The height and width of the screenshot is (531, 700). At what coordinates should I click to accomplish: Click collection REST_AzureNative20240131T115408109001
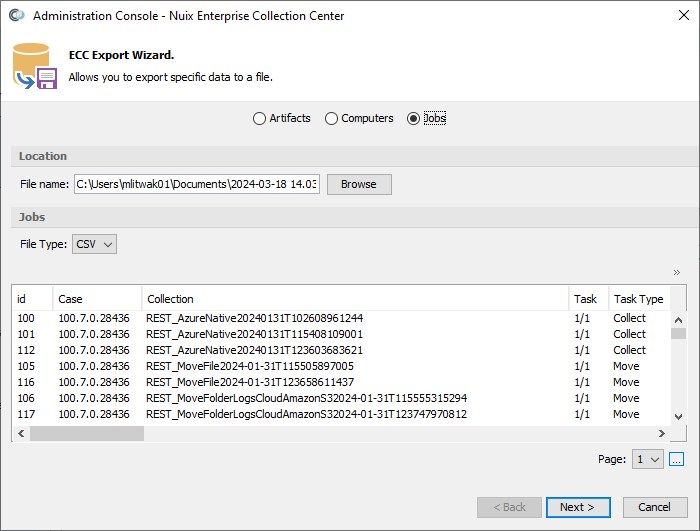[254, 334]
